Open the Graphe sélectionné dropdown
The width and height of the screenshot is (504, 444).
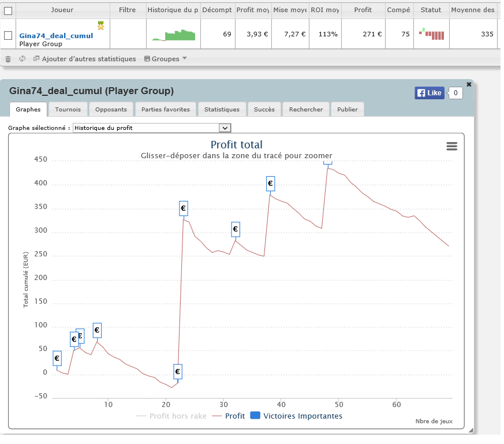(152, 128)
